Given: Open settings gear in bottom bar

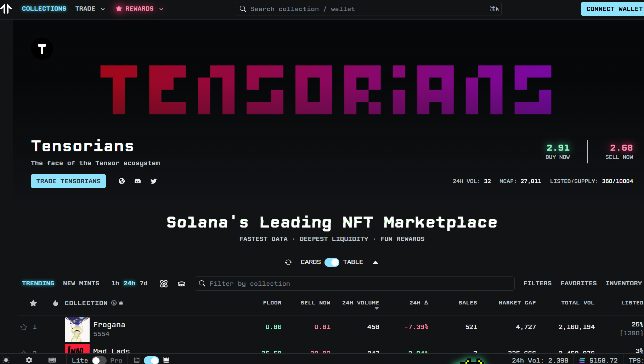Looking at the screenshot, I should (29, 360).
